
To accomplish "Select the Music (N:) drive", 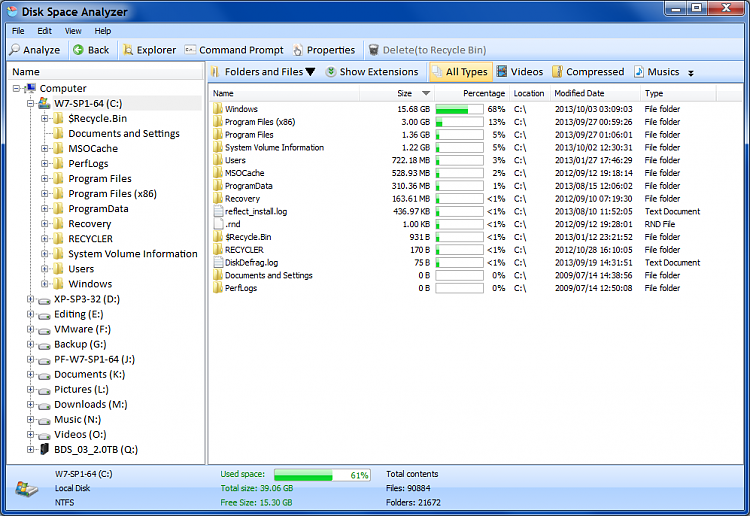I will [77, 419].
